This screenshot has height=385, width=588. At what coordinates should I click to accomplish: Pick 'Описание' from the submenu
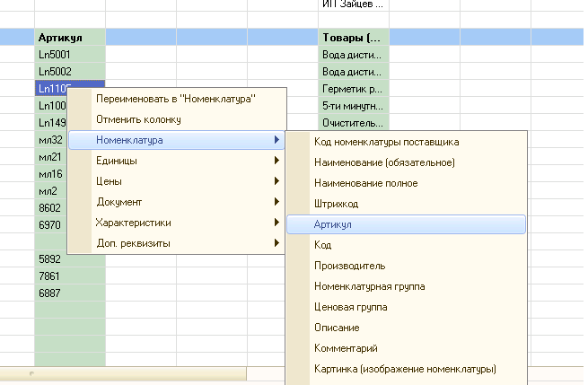(337, 328)
